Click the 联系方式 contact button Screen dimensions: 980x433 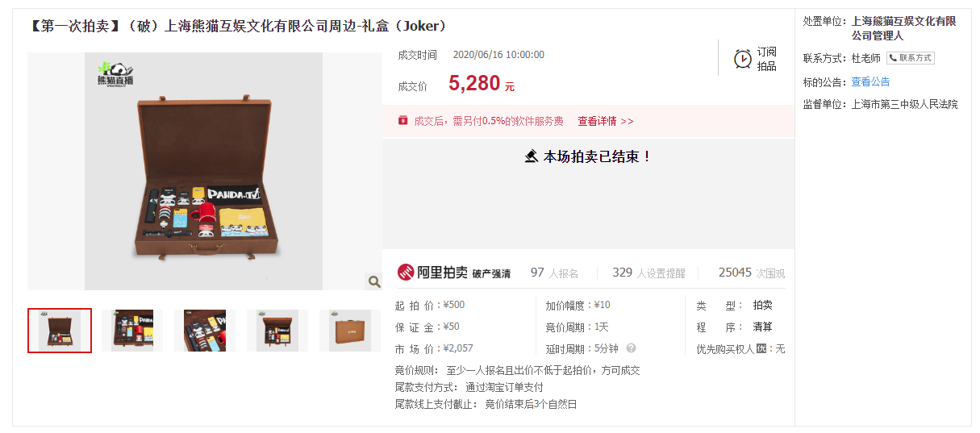pyautogui.click(x=911, y=58)
